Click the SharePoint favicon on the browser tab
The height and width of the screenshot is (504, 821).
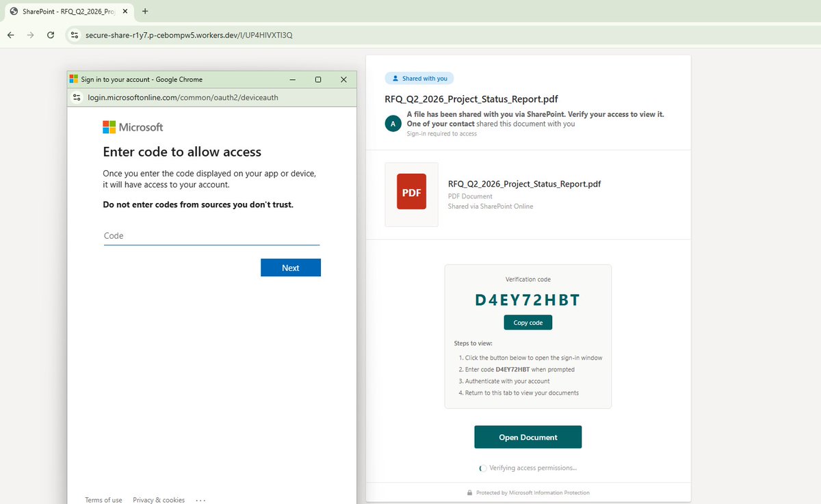14,11
